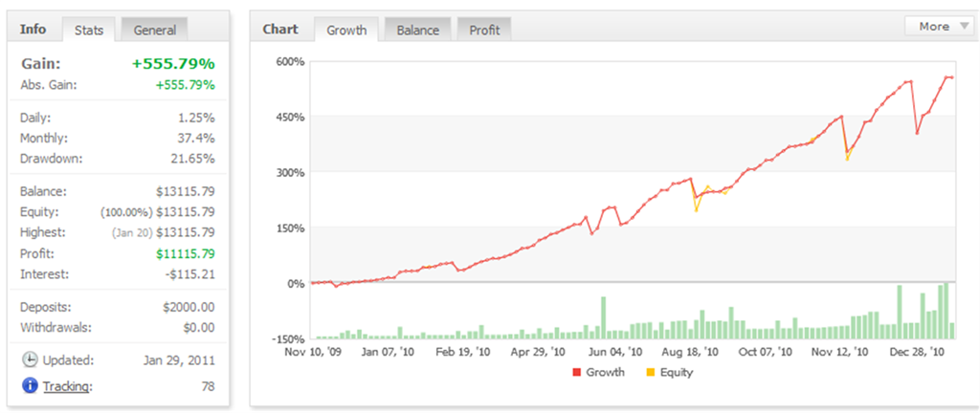Click the Info panel heading
Image resolution: width=980 pixels, height=413 pixels.
tap(33, 30)
